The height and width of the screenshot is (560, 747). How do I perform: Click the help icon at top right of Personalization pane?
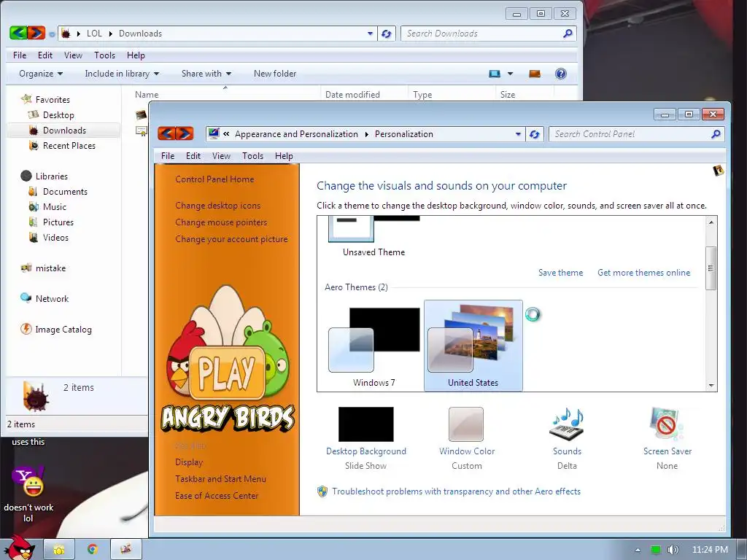pyautogui.click(x=718, y=171)
